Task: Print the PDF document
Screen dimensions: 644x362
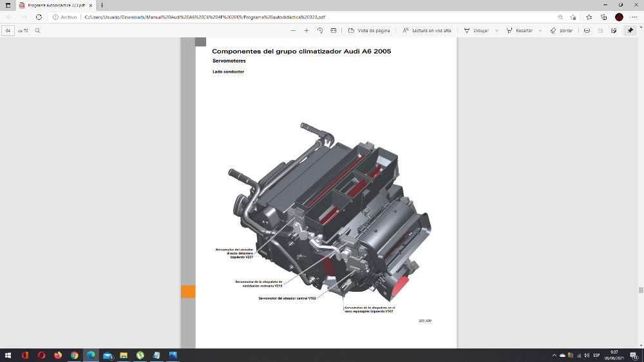Action: coord(587,30)
